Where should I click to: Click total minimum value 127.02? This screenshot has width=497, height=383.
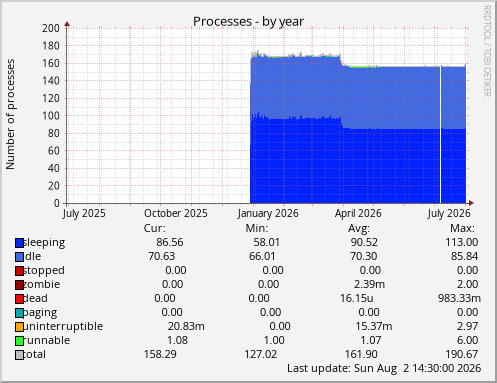pyautogui.click(x=261, y=354)
